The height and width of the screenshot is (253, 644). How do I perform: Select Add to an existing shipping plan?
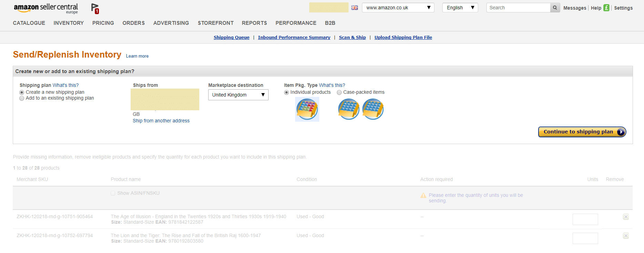pos(22,98)
